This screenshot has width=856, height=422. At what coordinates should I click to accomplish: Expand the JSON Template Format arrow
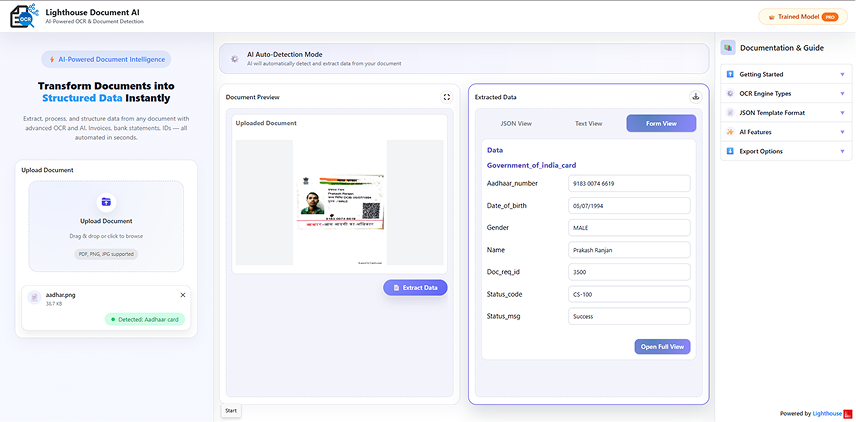click(x=842, y=113)
